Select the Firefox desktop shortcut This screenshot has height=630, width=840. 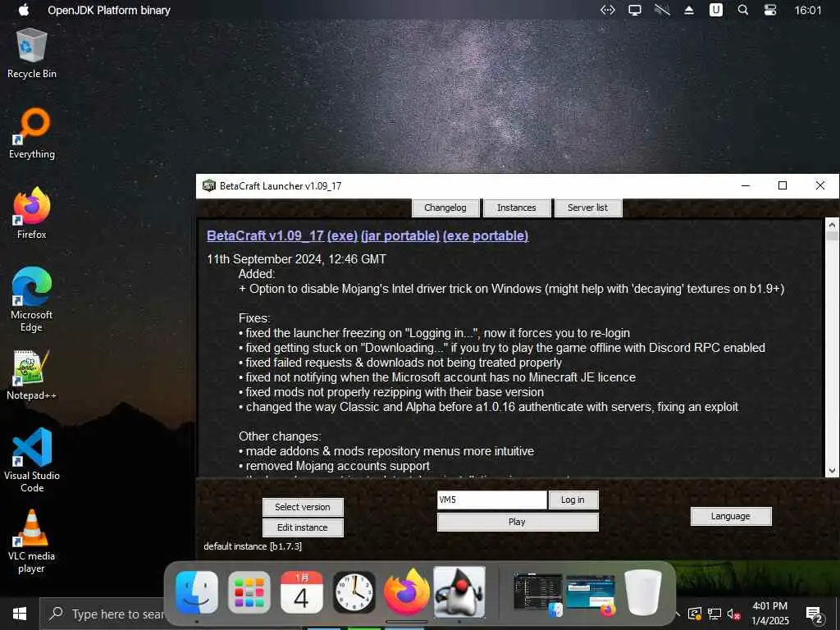(32, 213)
